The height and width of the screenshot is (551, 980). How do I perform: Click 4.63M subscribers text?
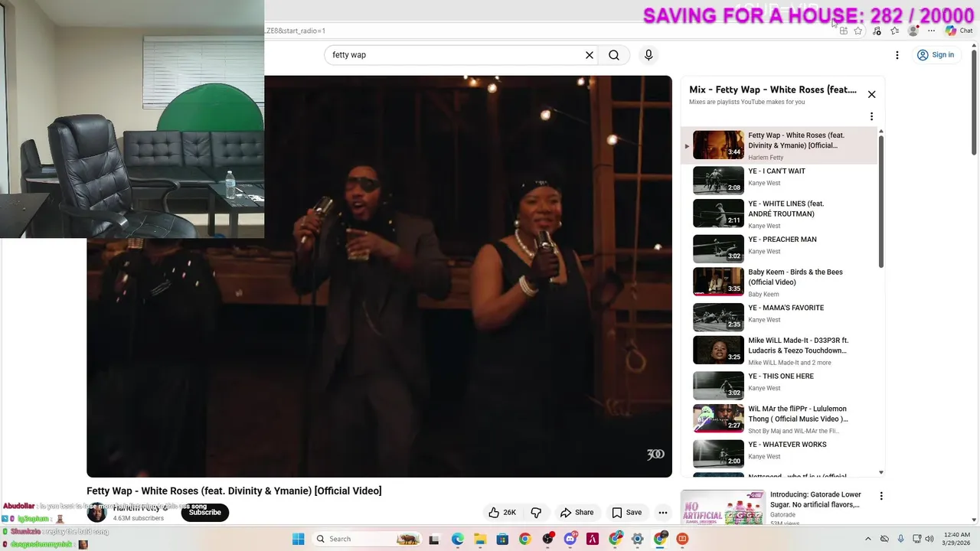pos(139,518)
